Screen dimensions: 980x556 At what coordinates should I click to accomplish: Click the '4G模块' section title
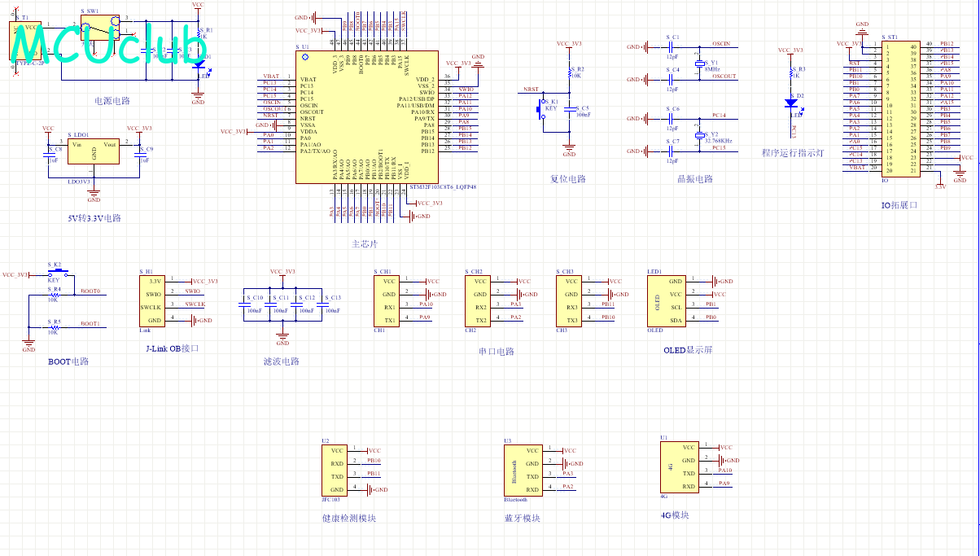point(676,515)
